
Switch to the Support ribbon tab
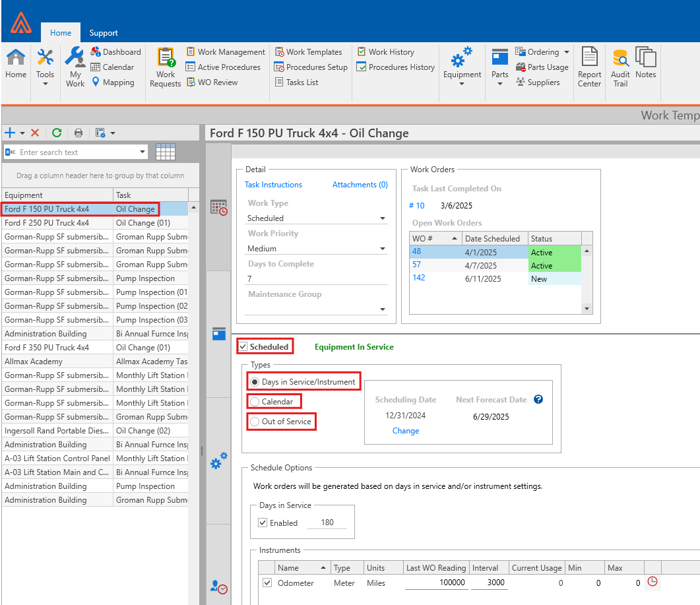[104, 33]
